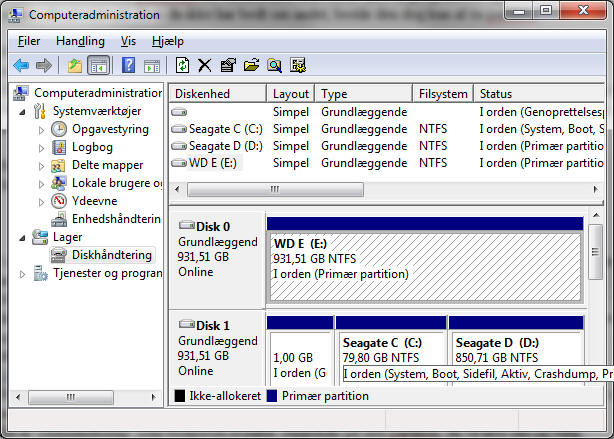Click the Enhedshåndtering device icon
Image resolution: width=614 pixels, height=439 pixels.
click(x=59, y=219)
